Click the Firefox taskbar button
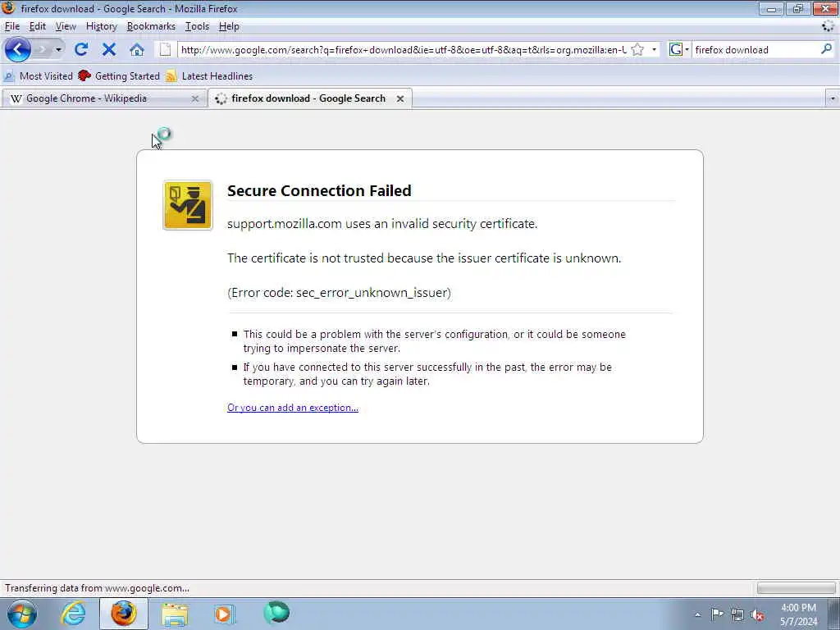840x630 pixels. [x=124, y=614]
